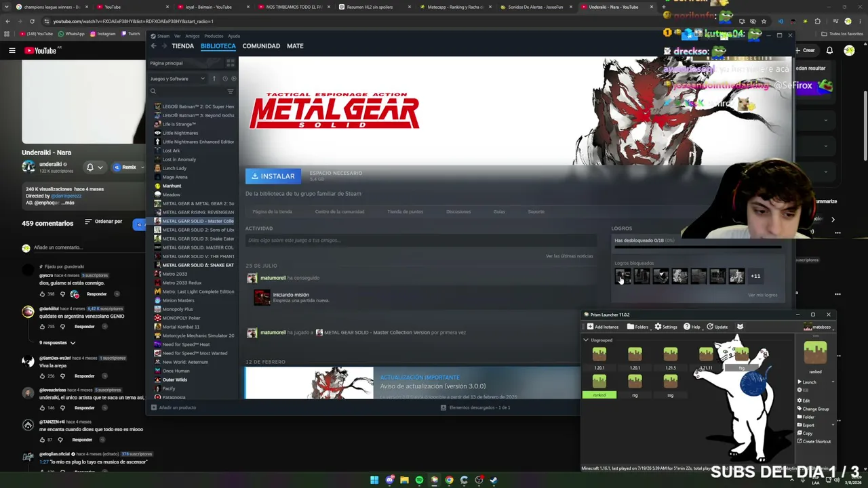
Task: Open Steam library advanced filter icon
Action: pos(231,91)
